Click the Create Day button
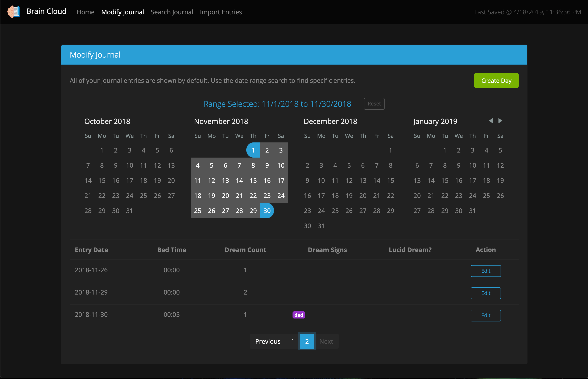The image size is (588, 379). [496, 80]
